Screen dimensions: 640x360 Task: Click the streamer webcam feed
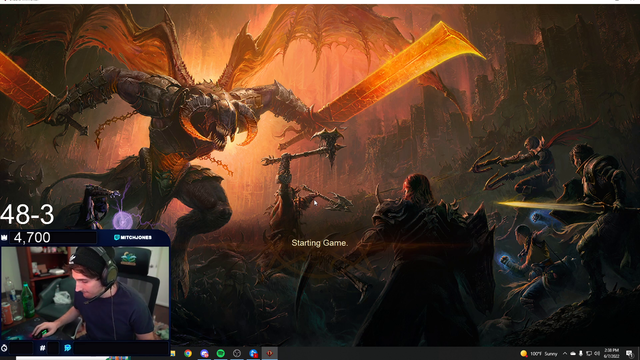[85, 293]
